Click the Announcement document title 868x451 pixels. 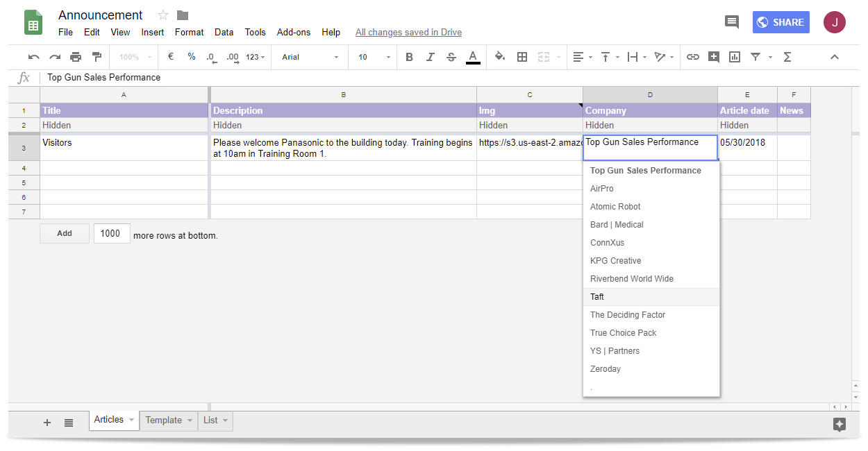point(101,15)
